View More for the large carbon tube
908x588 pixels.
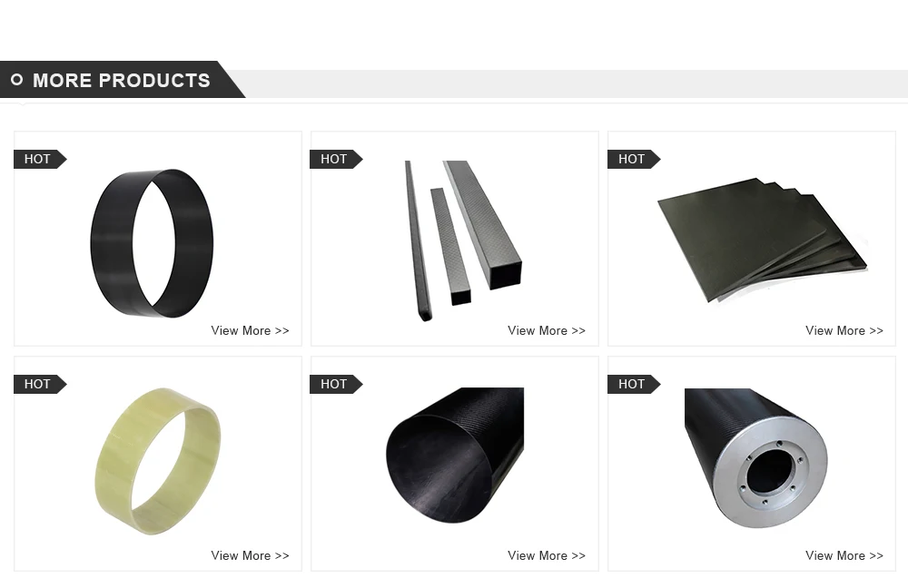[x=547, y=555]
